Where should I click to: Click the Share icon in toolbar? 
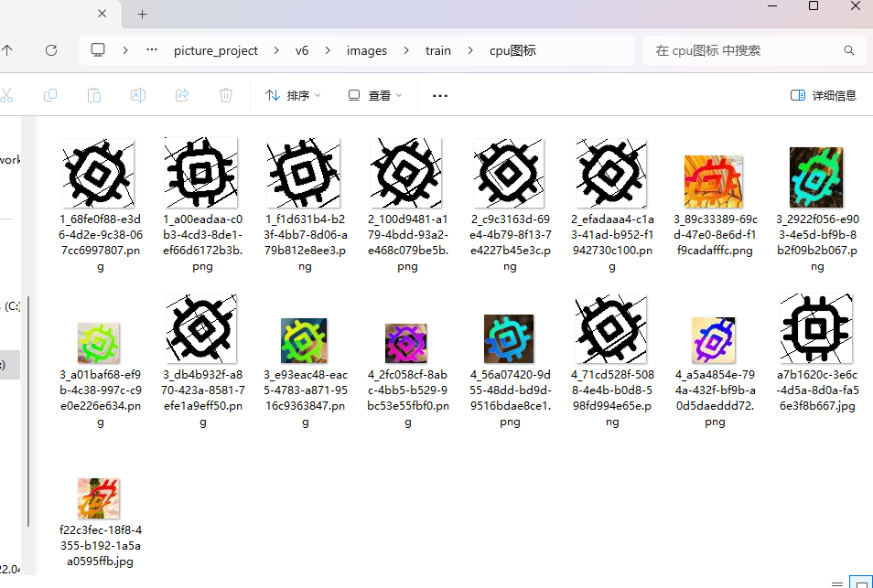[x=181, y=95]
